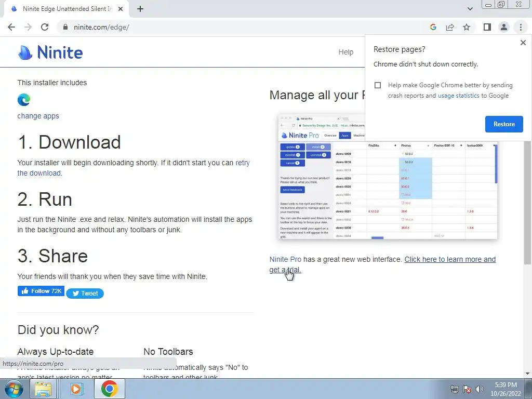Open the Action Center flag icon

(467, 389)
